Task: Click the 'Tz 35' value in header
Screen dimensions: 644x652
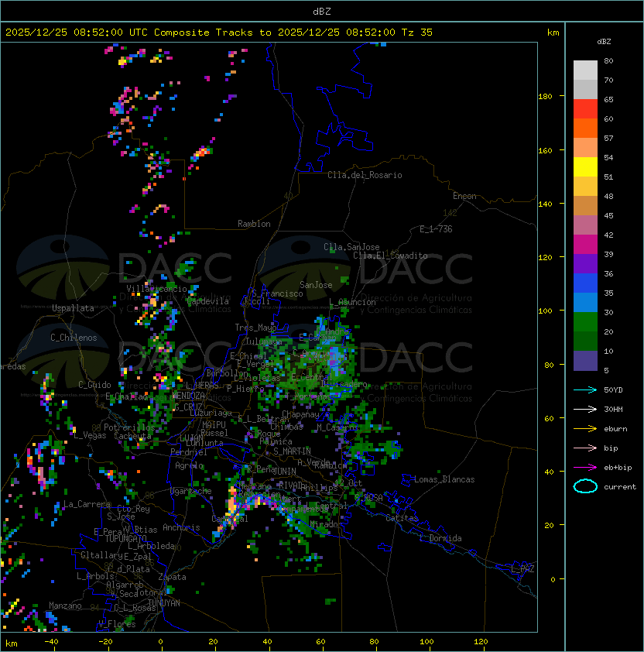Action: point(417,33)
